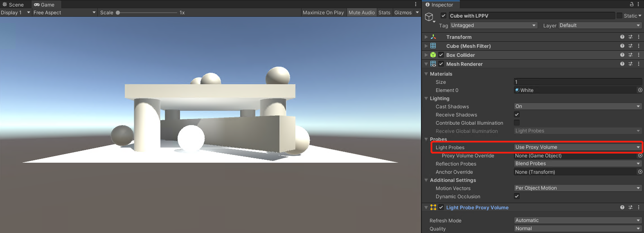Switch to the Scene tab

coord(13,4)
